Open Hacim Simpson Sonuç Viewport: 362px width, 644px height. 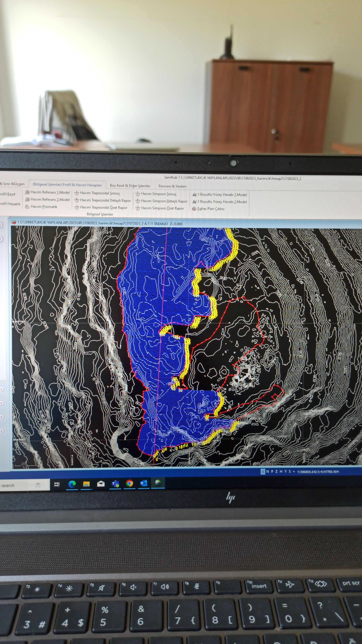158,194
